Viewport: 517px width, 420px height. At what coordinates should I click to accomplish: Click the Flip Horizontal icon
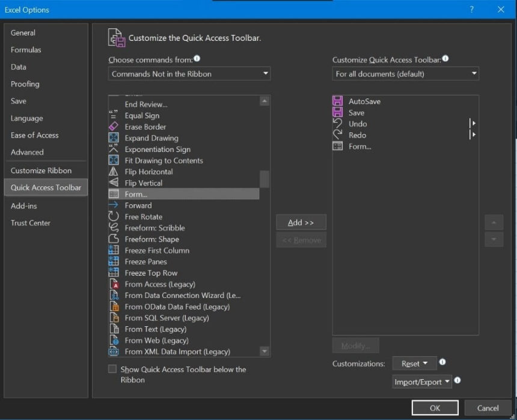click(114, 171)
